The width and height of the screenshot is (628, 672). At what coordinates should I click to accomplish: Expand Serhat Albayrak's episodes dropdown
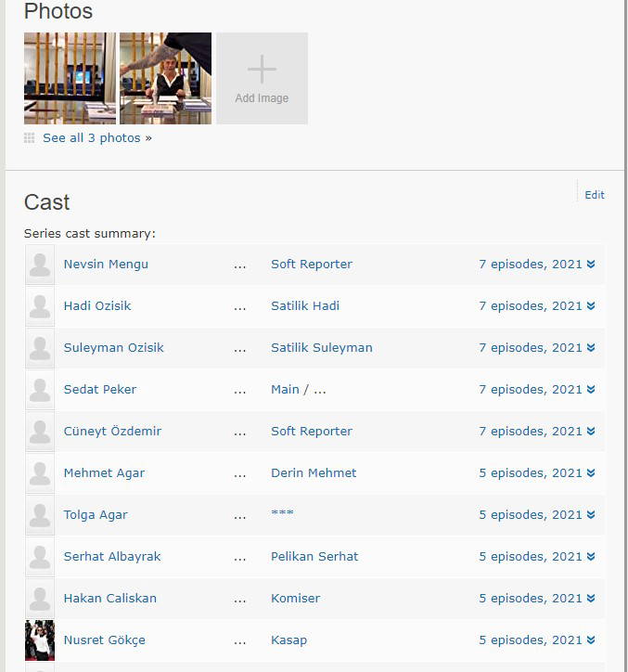(591, 557)
